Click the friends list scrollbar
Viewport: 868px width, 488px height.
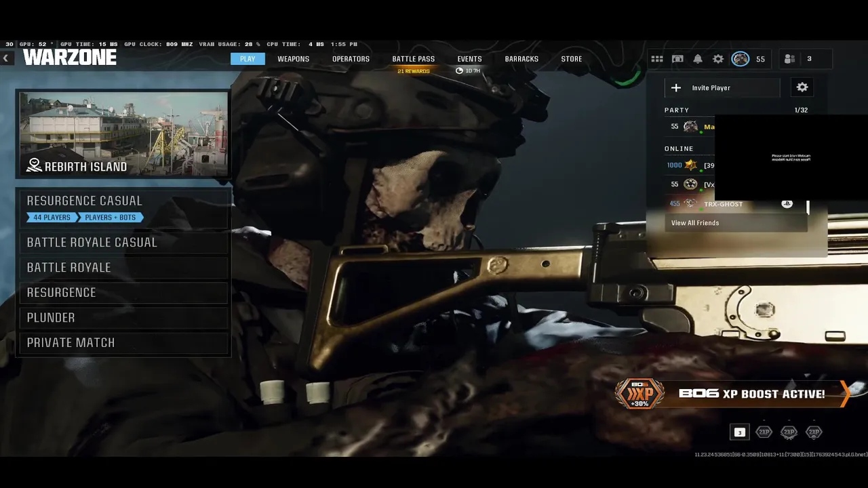tap(808, 207)
